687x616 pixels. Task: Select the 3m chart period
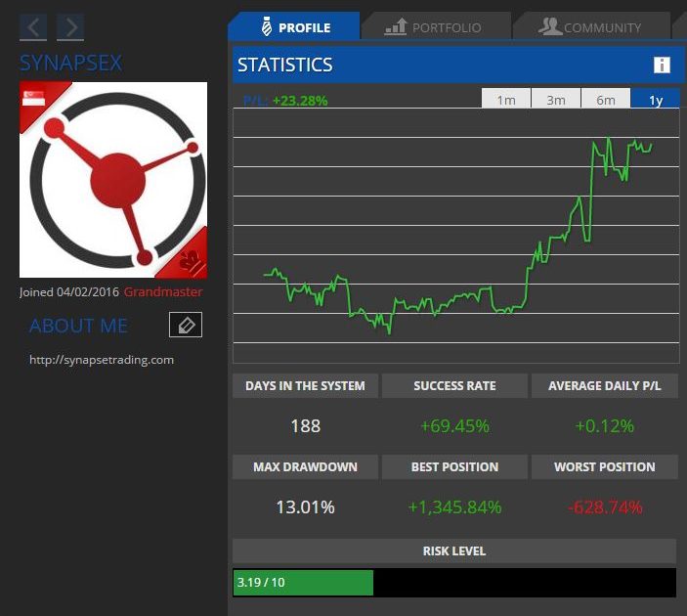point(555,100)
